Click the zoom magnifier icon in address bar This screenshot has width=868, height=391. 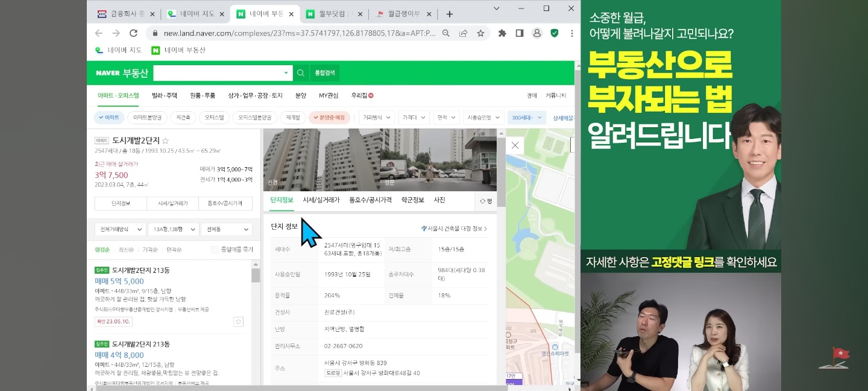pos(446,34)
